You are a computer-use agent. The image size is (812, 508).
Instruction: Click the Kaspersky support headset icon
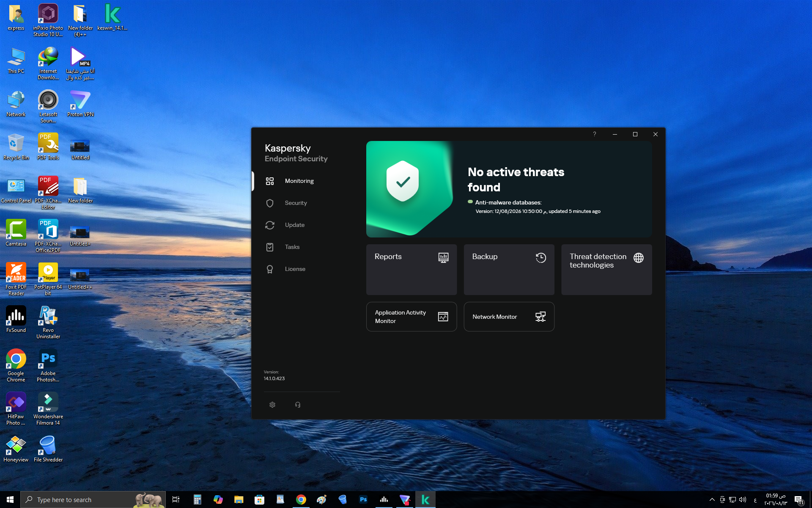click(298, 405)
